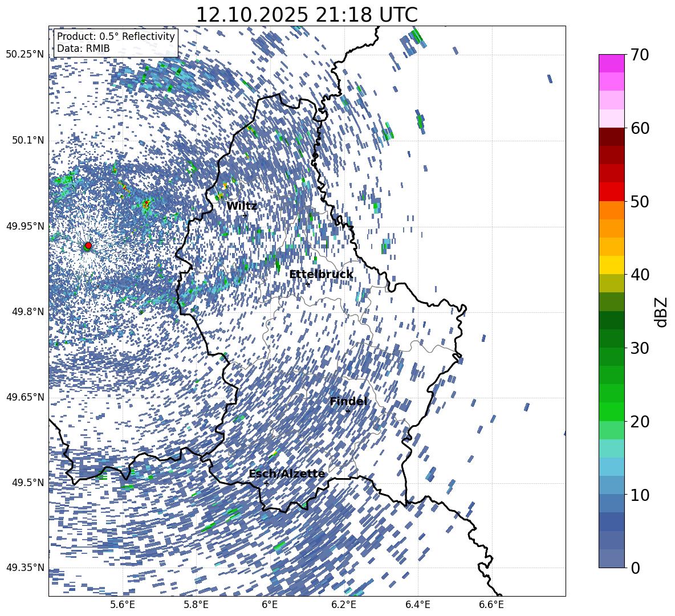Viewport: 675px width, 616px height.
Task: Click the cross marker below Wiltz
Action: coord(245,215)
